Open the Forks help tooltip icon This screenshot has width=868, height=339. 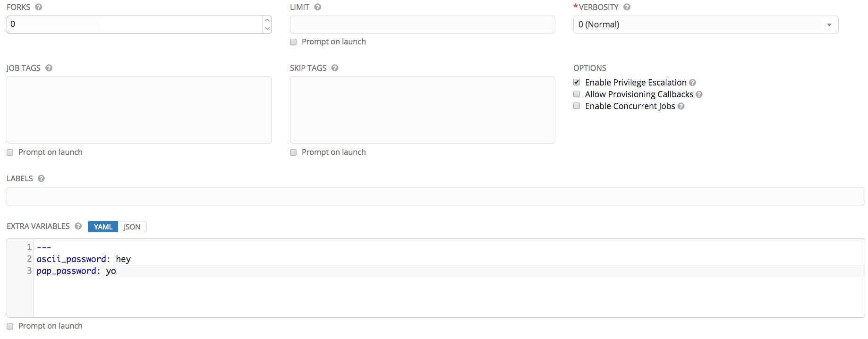click(39, 7)
